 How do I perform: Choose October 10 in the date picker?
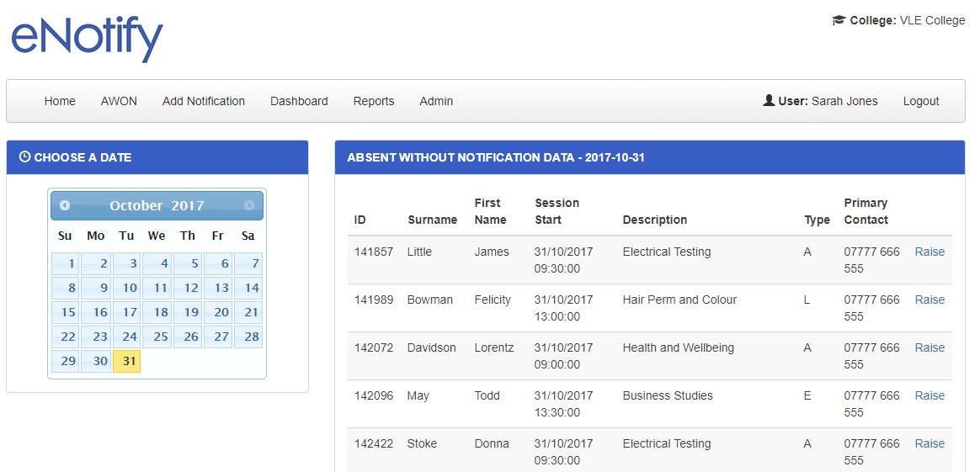[x=126, y=288]
